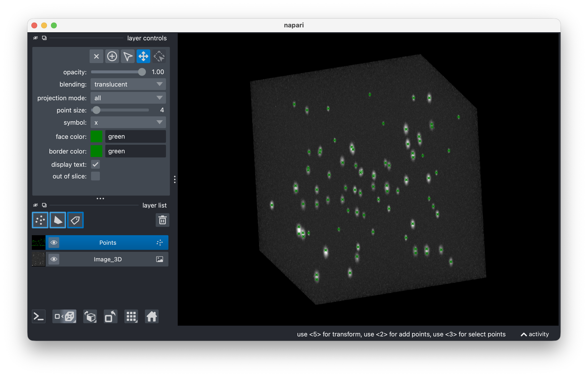Click the opacity slider handle
The image size is (588, 377).
pyautogui.click(x=142, y=72)
